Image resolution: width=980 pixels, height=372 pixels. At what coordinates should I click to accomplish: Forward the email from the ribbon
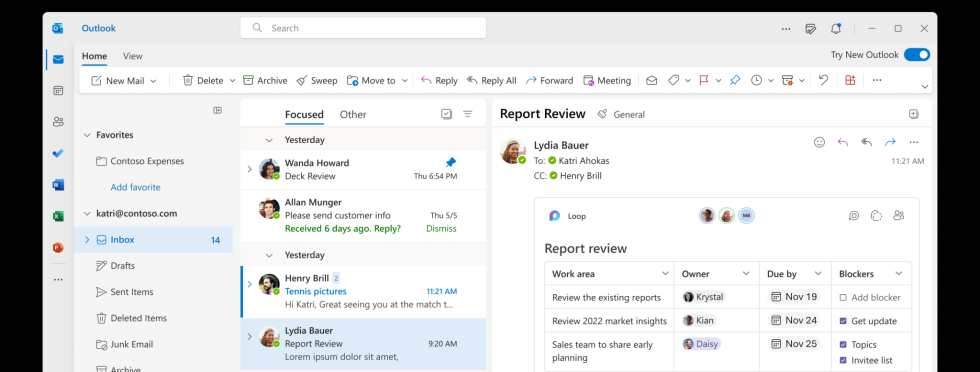point(549,81)
